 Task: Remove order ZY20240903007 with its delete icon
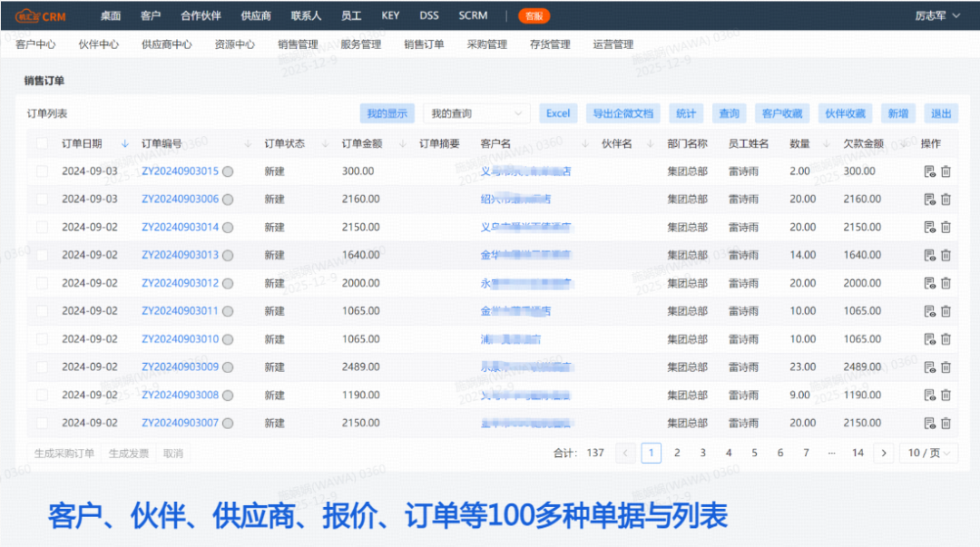(x=945, y=423)
